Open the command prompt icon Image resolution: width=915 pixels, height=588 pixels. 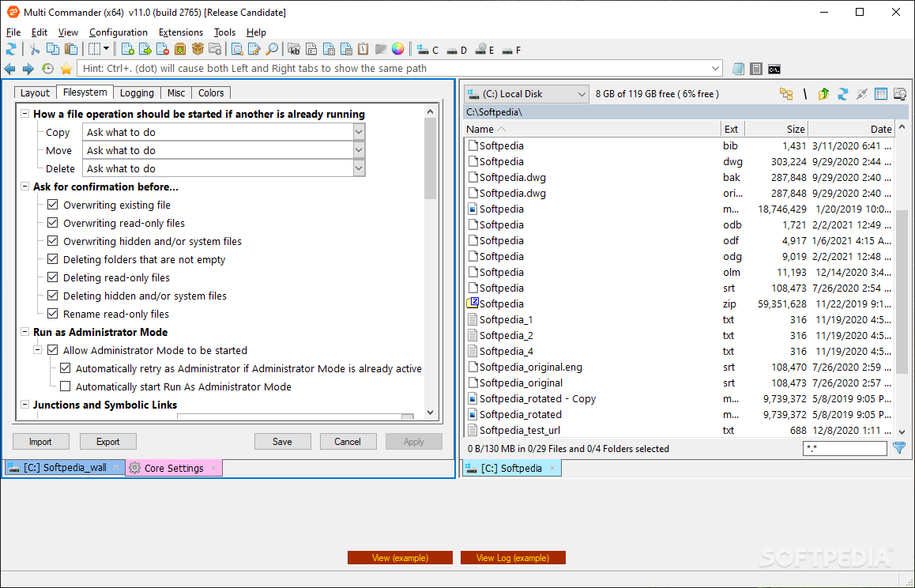pos(774,69)
